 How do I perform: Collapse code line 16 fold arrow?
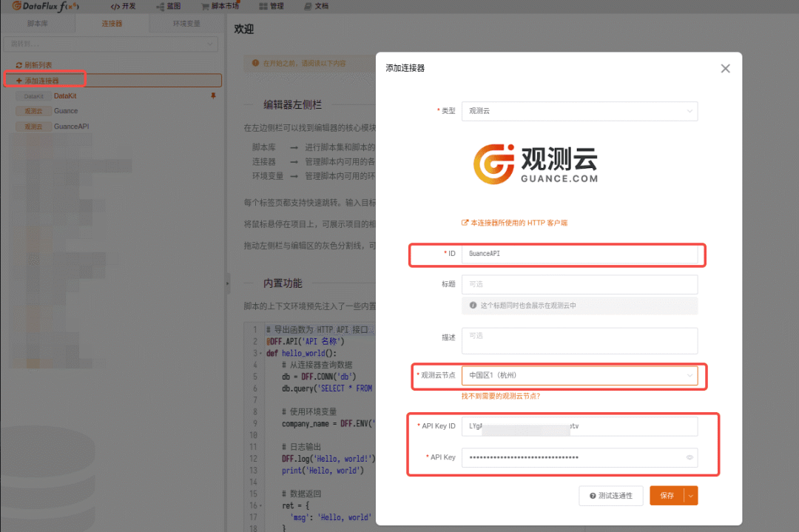(x=261, y=505)
